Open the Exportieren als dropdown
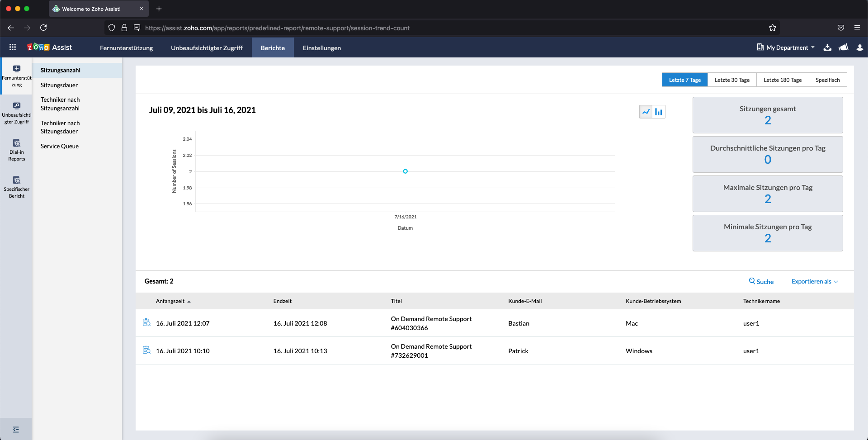 pyautogui.click(x=815, y=281)
